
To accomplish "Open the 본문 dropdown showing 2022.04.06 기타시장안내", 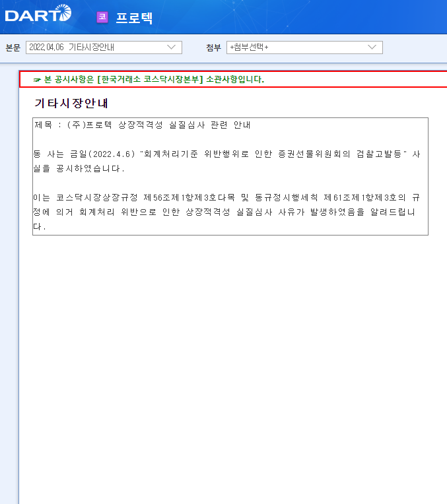I will pyautogui.click(x=104, y=47).
